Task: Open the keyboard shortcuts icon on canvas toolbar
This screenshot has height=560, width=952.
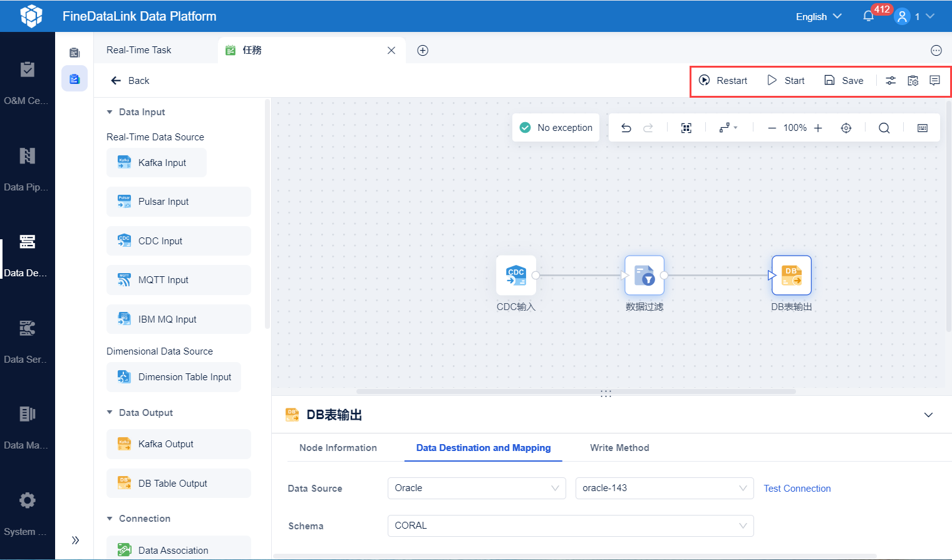Action: (923, 128)
